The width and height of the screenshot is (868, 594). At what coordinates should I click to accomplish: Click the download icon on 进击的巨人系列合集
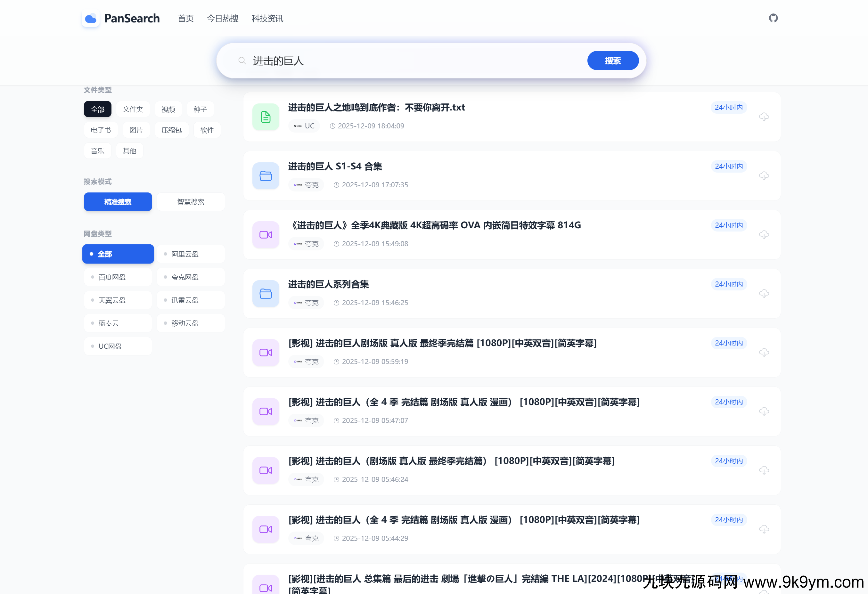[x=764, y=293]
